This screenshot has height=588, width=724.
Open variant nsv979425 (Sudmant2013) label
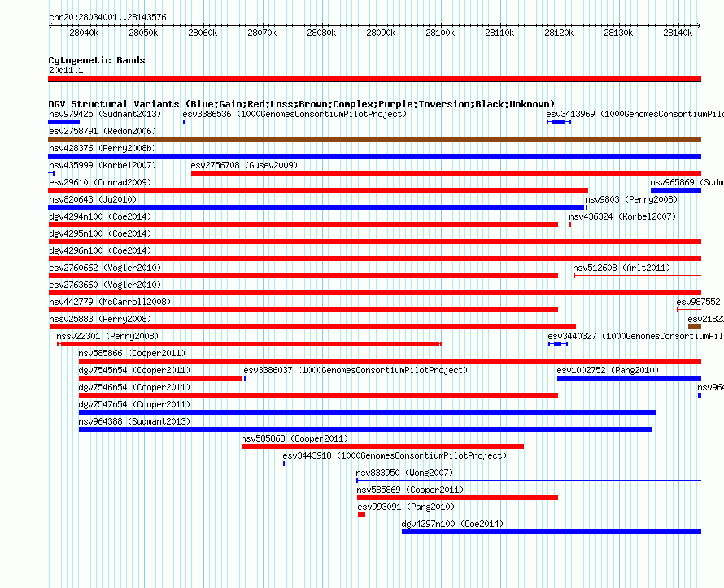[x=105, y=114]
